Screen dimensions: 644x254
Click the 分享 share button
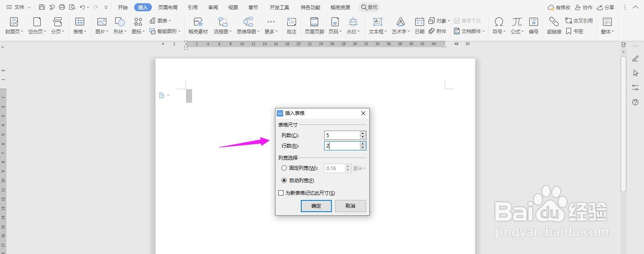(x=605, y=7)
